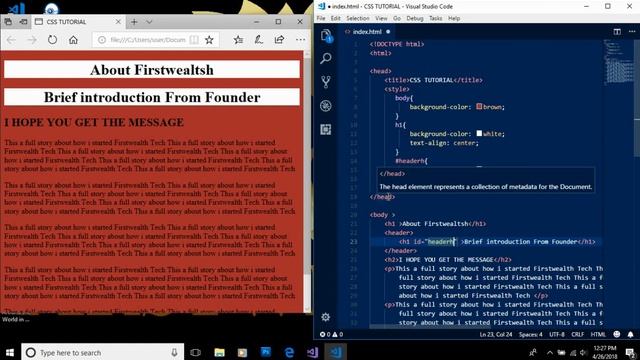Open the Action Center
Image resolution: width=640 pixels, height=360 pixels.
click(630, 352)
